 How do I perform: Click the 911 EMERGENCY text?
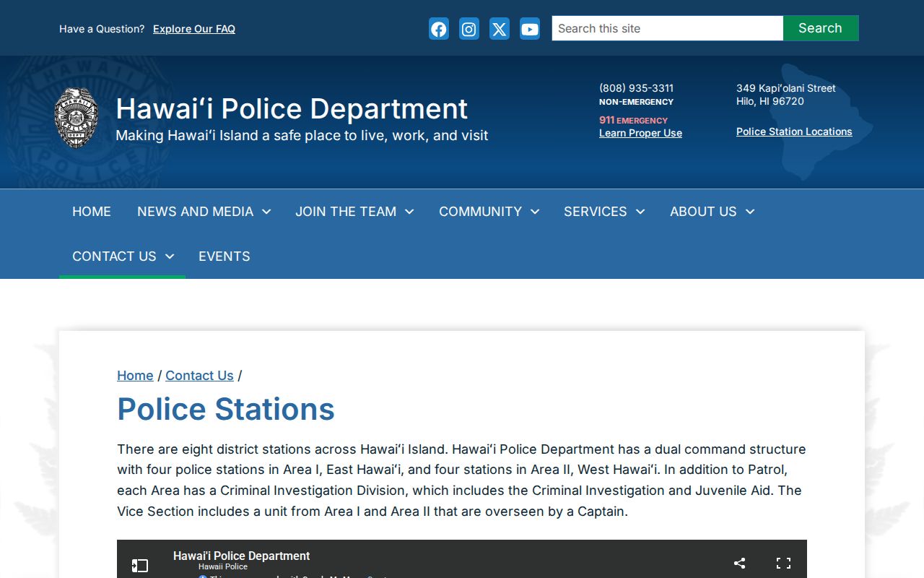(x=633, y=120)
